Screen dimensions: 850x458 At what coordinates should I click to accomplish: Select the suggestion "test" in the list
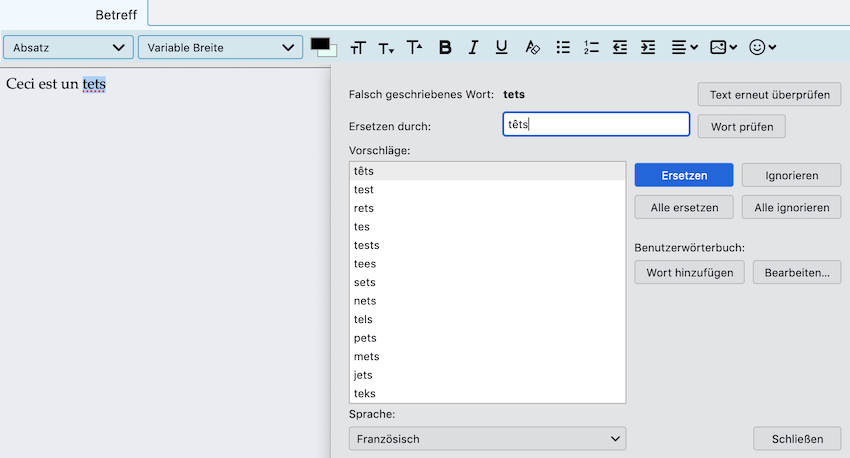pyautogui.click(x=364, y=190)
